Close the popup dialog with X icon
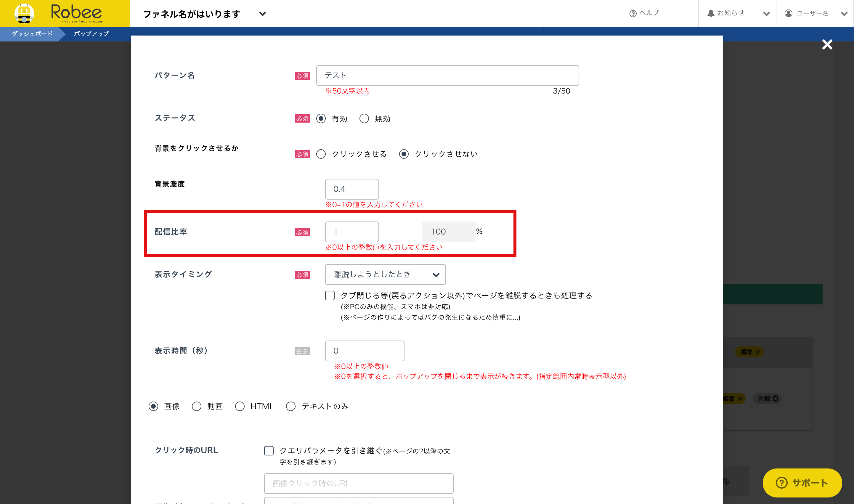Viewport: 854px width, 504px height. [x=827, y=44]
